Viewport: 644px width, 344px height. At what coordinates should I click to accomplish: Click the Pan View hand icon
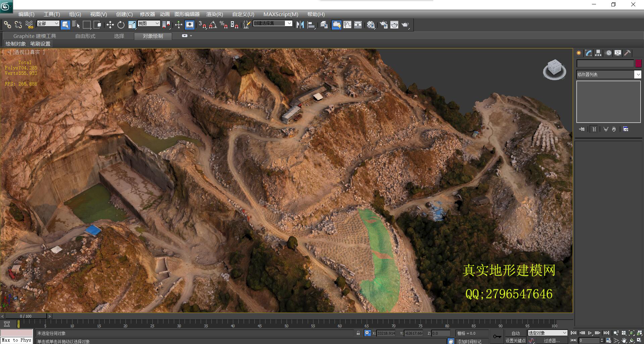pyautogui.click(x=624, y=340)
